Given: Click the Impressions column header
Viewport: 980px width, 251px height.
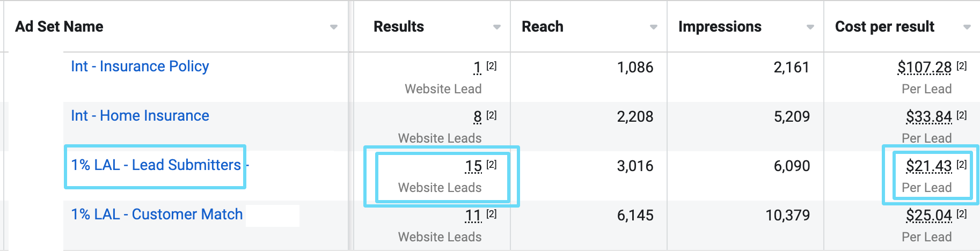Looking at the screenshot, I should coord(720,27).
